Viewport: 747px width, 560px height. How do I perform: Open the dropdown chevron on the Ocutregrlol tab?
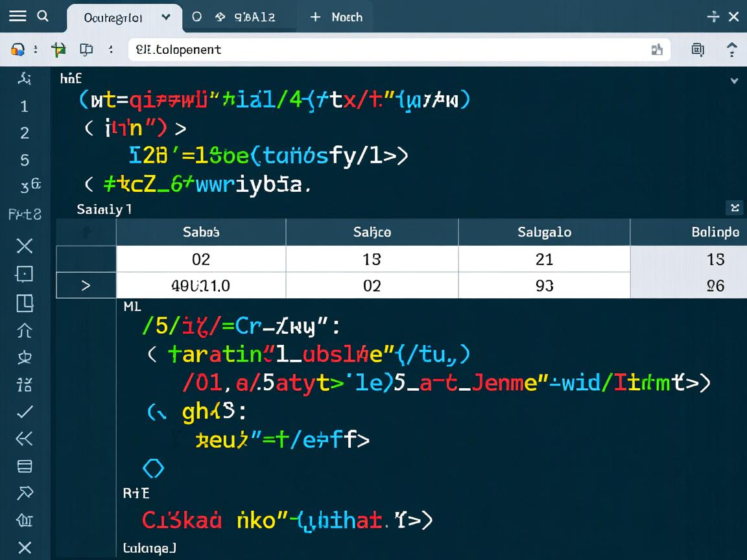click(166, 17)
